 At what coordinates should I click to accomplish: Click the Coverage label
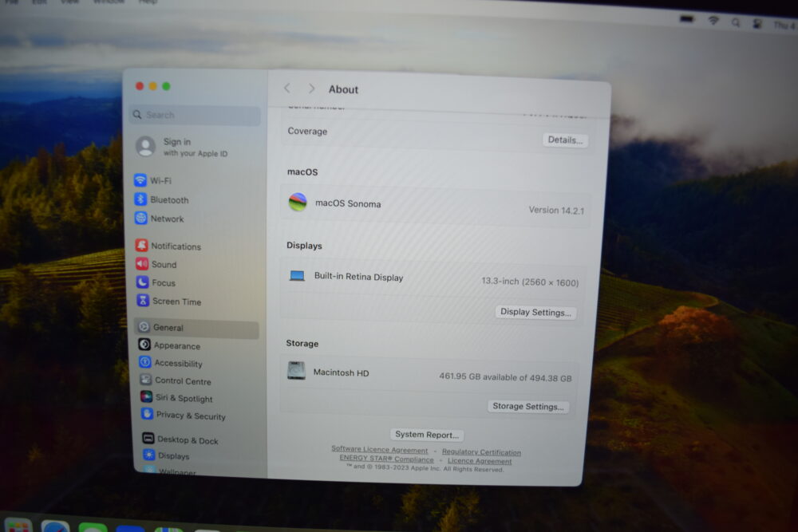(307, 131)
